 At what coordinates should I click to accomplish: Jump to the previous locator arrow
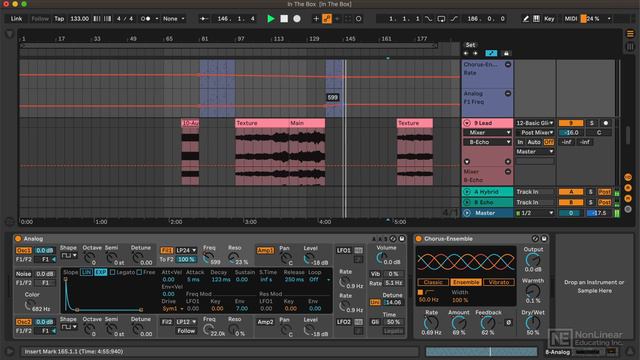point(466,53)
